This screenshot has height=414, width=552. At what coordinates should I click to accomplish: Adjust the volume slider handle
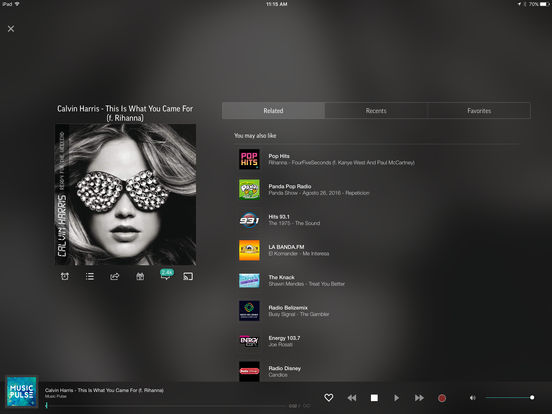[532, 397]
